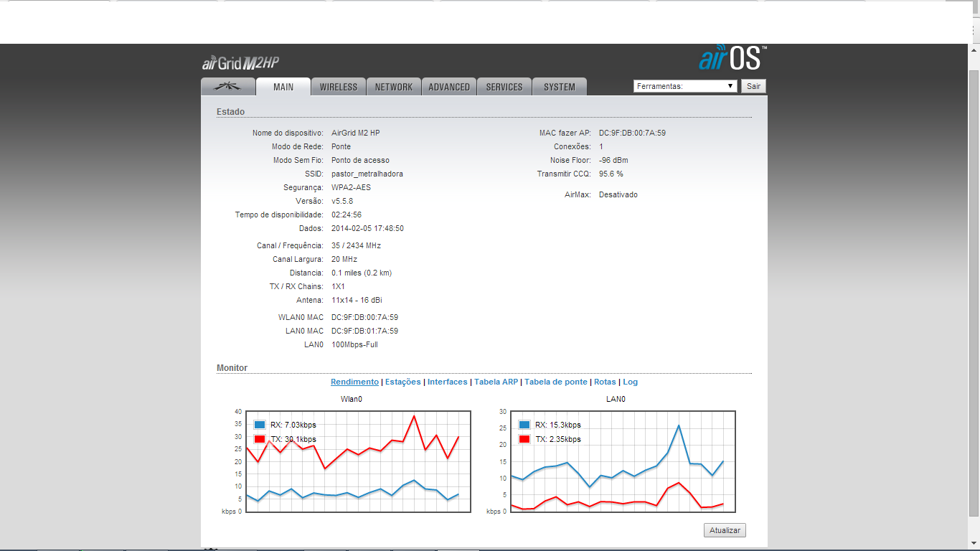Click the scrollbar up arrow
The width and height of the screenshot is (980, 551).
tap(974, 50)
